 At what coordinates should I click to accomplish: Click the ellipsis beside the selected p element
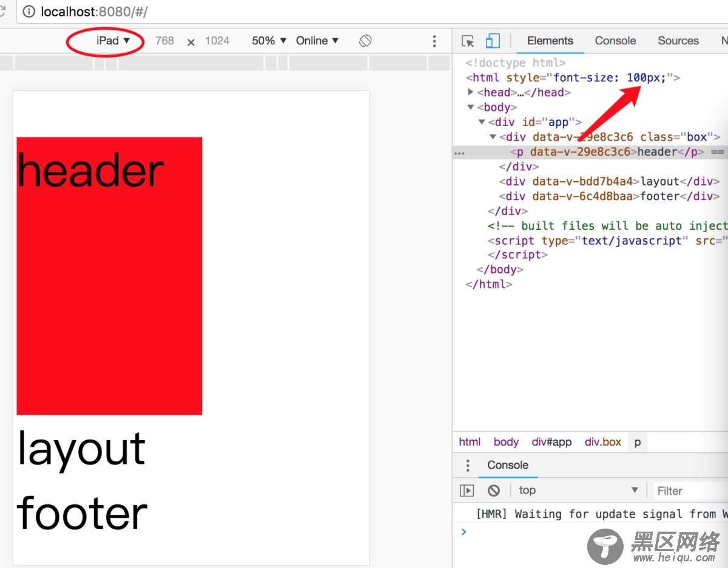[459, 153]
